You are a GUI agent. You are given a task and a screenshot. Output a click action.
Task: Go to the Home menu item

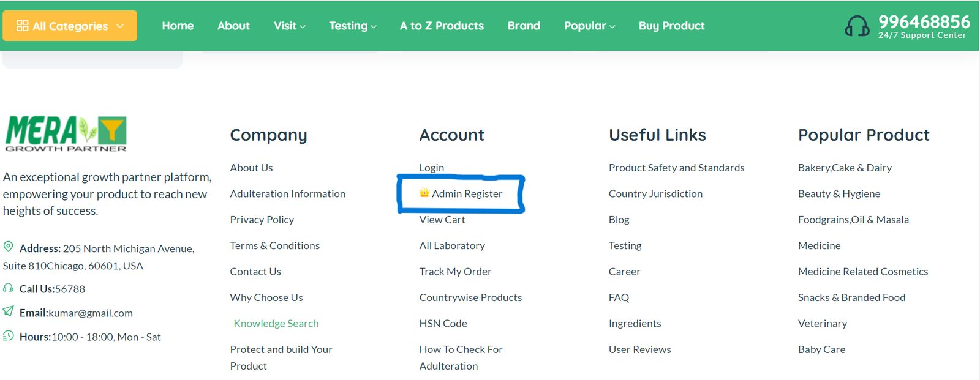click(x=178, y=26)
